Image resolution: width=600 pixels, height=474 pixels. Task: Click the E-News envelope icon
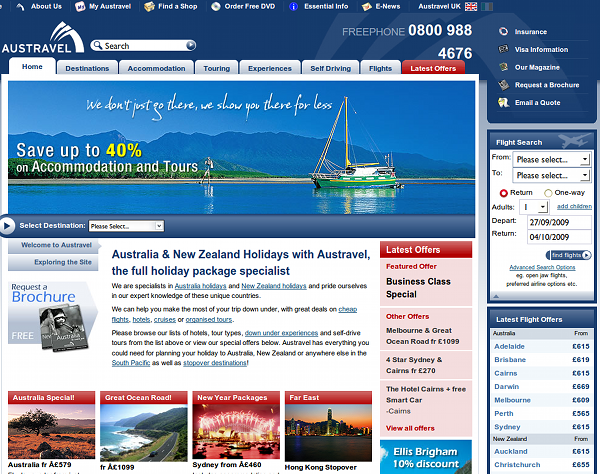(367, 7)
